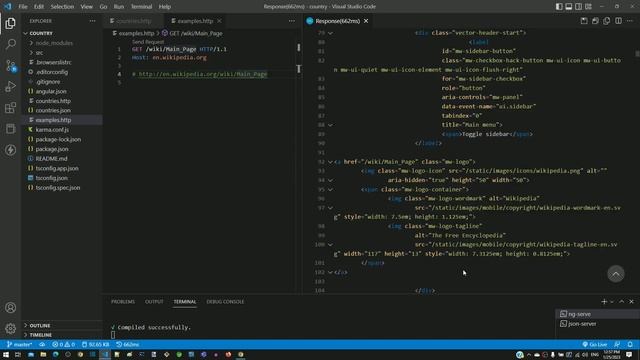Screen dimensions: 640x360
Task: Click the master branch status item
Action: point(19,344)
